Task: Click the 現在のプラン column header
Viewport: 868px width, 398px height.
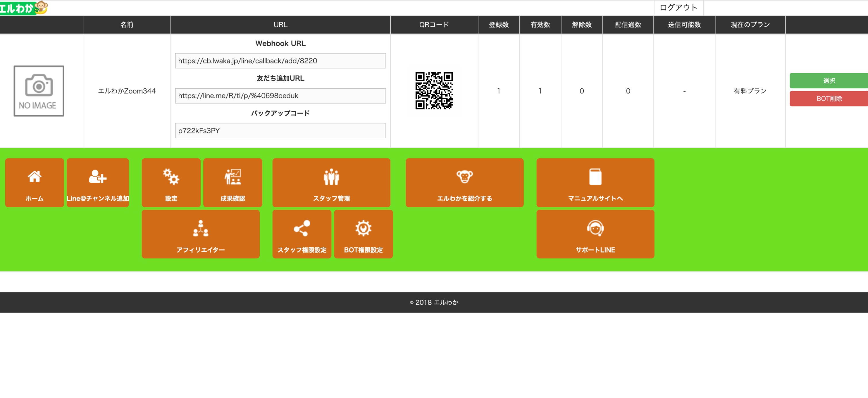Action: [750, 25]
